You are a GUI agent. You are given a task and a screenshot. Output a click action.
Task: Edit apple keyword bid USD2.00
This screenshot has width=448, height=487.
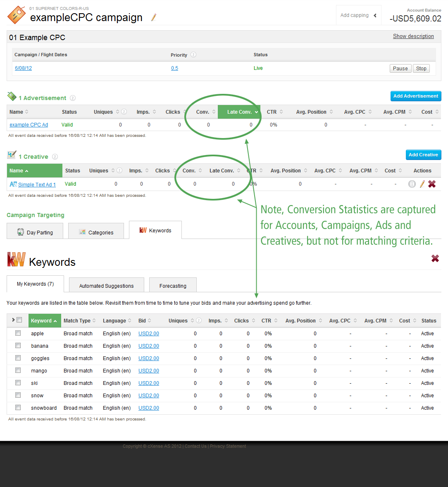(x=149, y=334)
